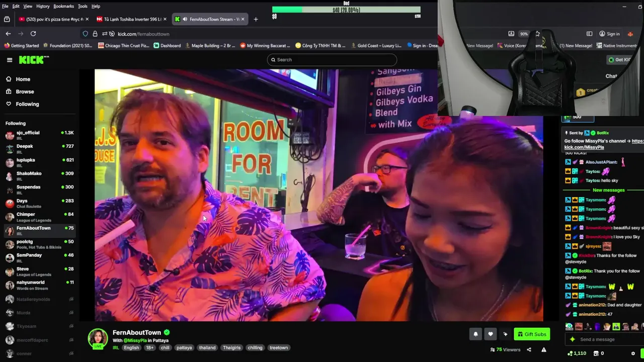
Task: Click the English language tag
Action: [x=131, y=347]
